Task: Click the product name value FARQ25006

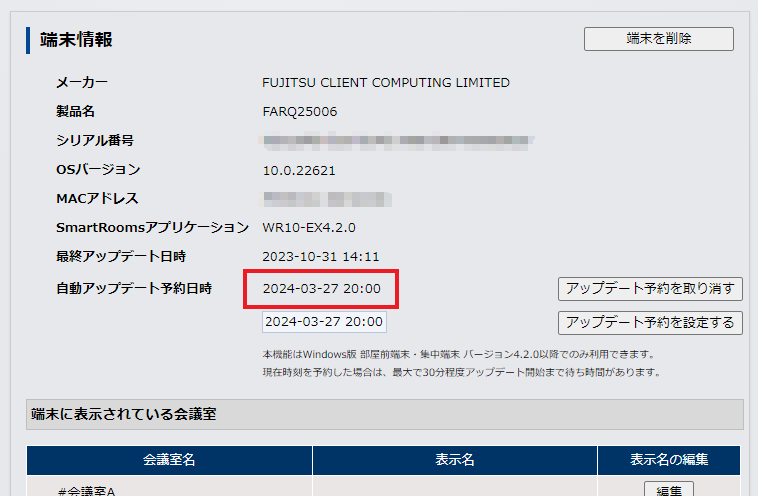Action: (x=300, y=112)
